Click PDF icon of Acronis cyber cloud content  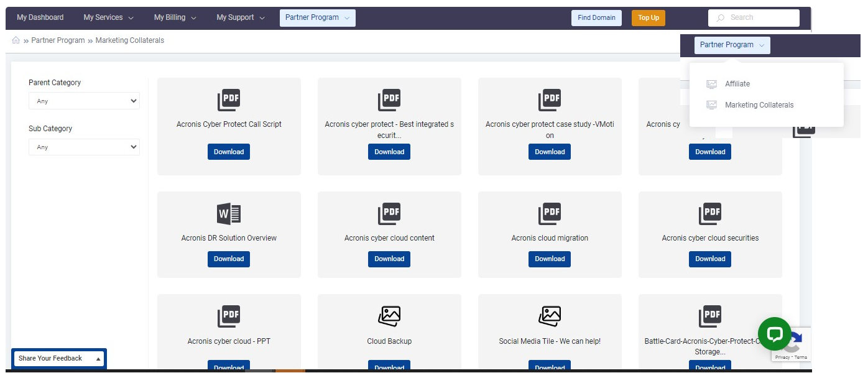(389, 214)
